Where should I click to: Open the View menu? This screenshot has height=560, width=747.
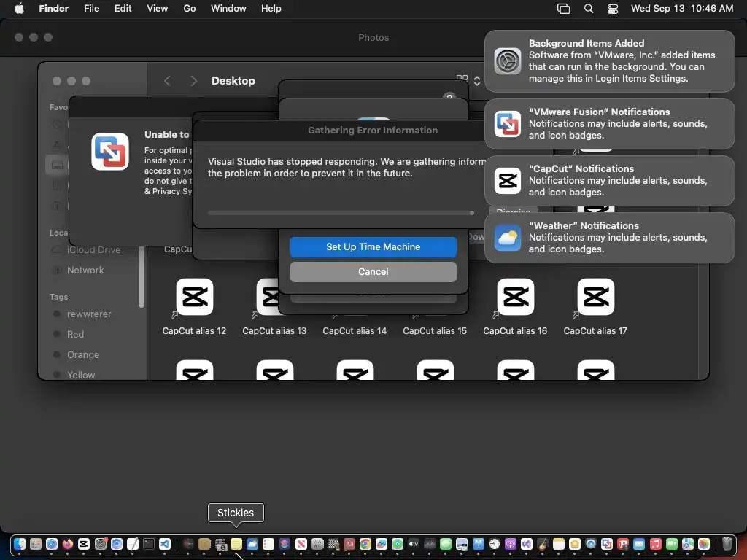click(x=158, y=9)
